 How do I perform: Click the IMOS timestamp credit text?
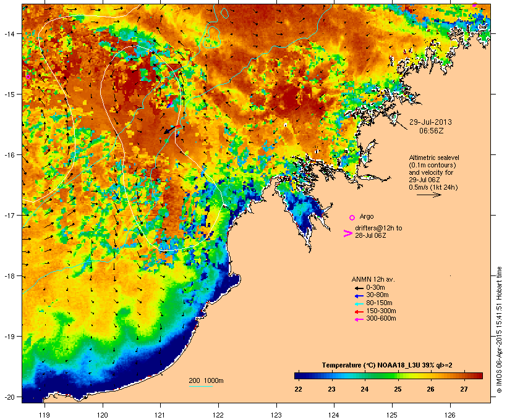500,330
